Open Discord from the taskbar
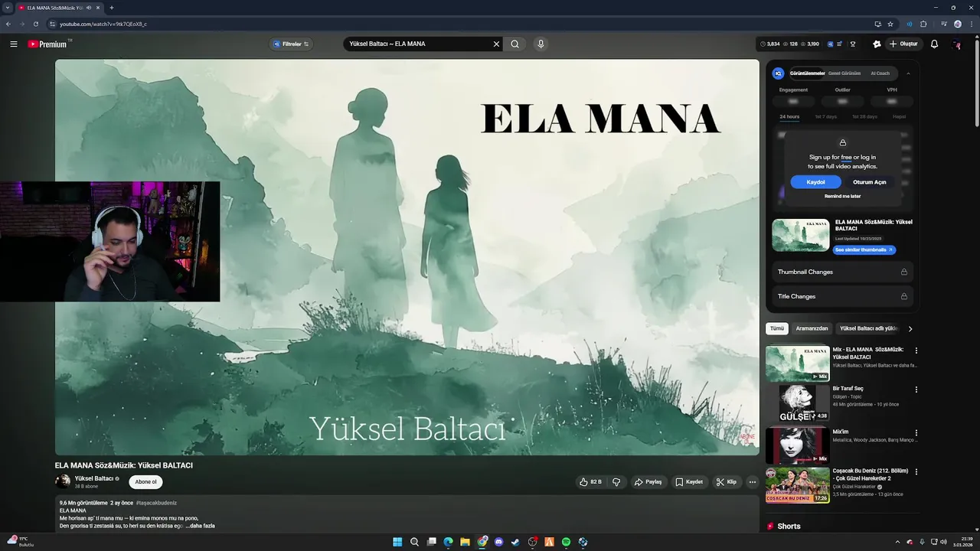Image resolution: width=980 pixels, height=551 pixels. pos(498,542)
